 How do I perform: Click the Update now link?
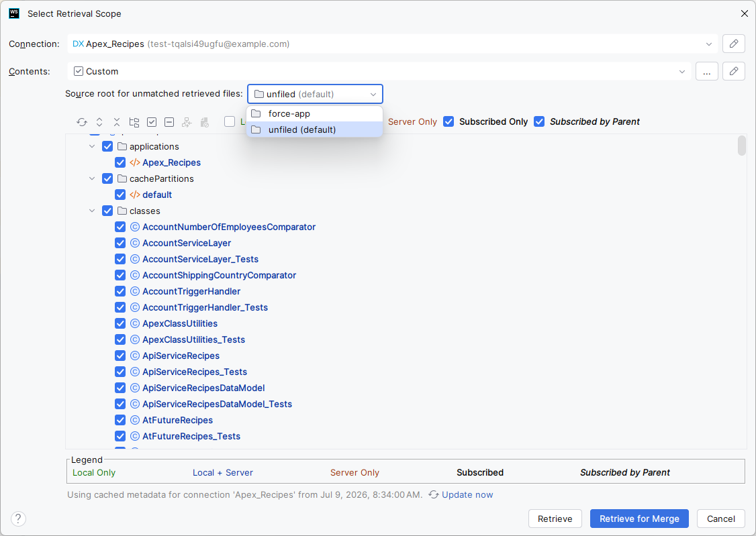tap(467, 494)
